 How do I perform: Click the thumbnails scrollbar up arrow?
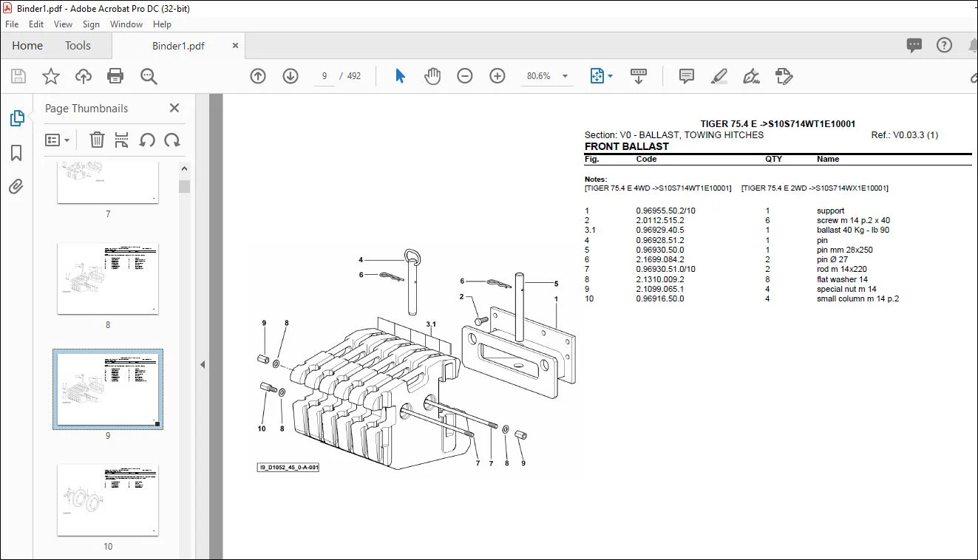point(185,169)
